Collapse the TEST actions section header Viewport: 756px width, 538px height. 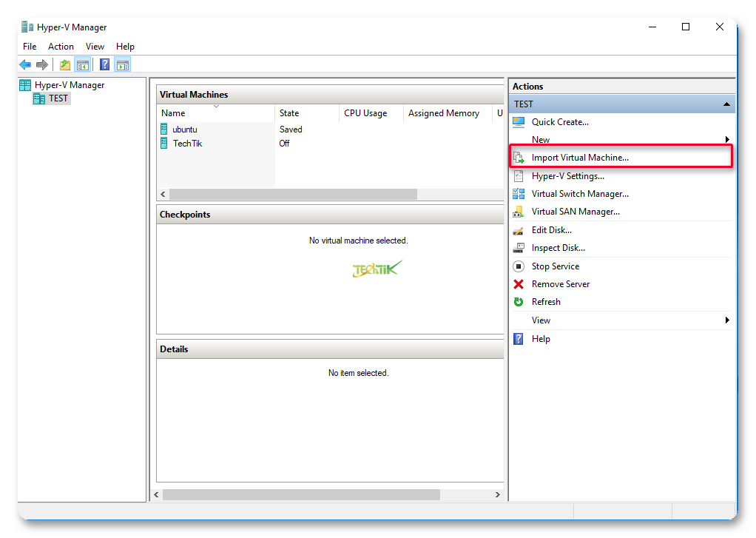click(726, 104)
